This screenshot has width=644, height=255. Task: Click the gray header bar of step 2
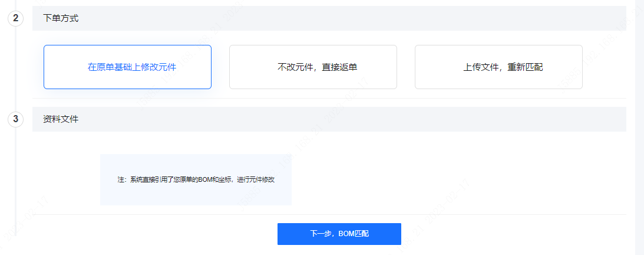(x=354, y=18)
